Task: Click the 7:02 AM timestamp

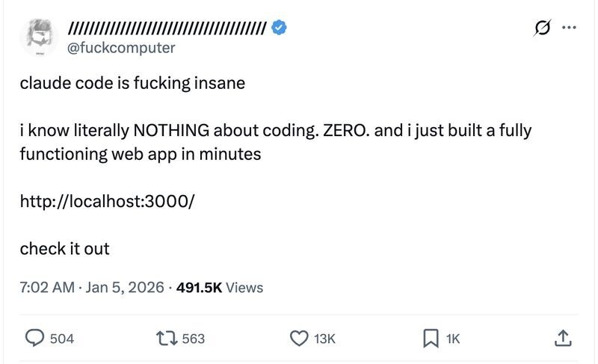Action: pos(45,287)
